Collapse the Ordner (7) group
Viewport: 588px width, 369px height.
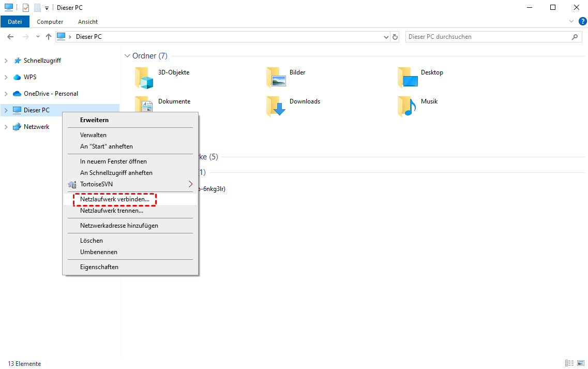[x=127, y=55]
